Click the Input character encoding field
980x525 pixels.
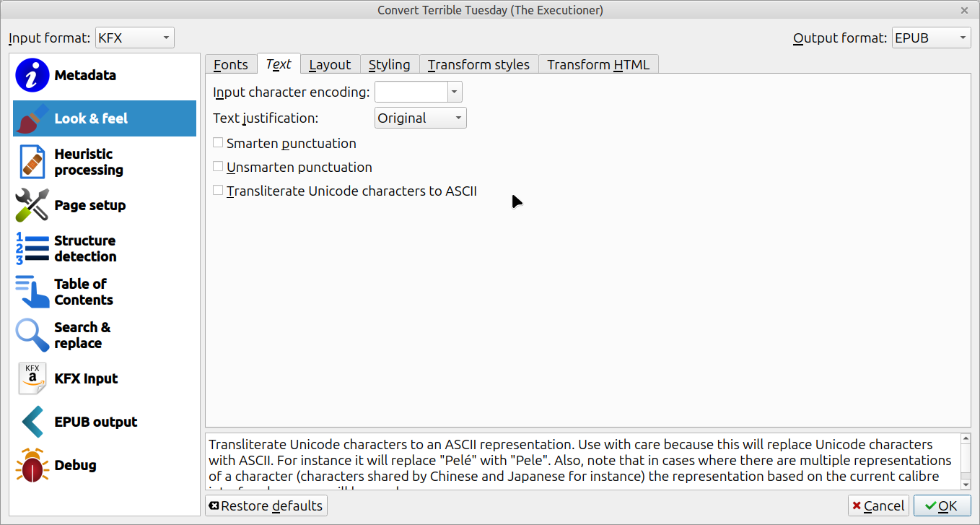(x=411, y=92)
